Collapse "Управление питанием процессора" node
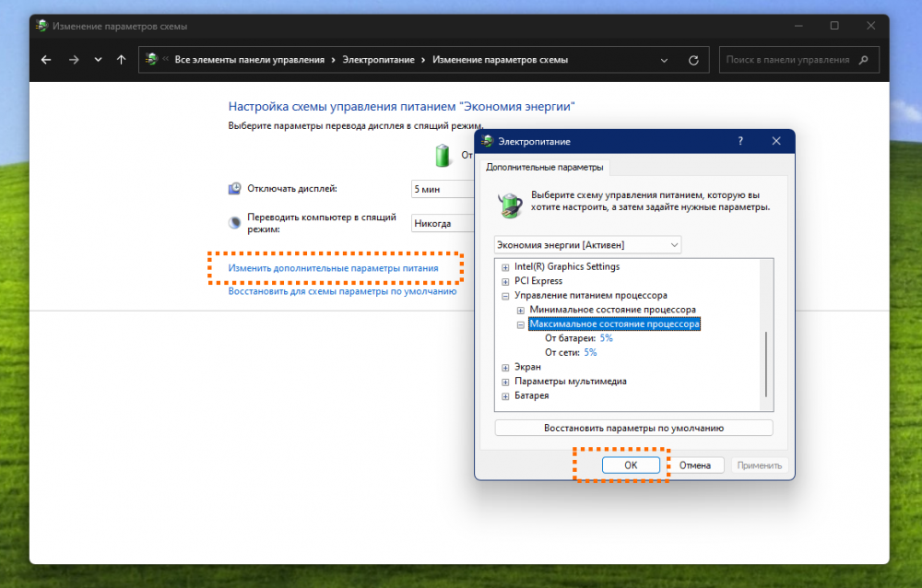 coord(505,296)
